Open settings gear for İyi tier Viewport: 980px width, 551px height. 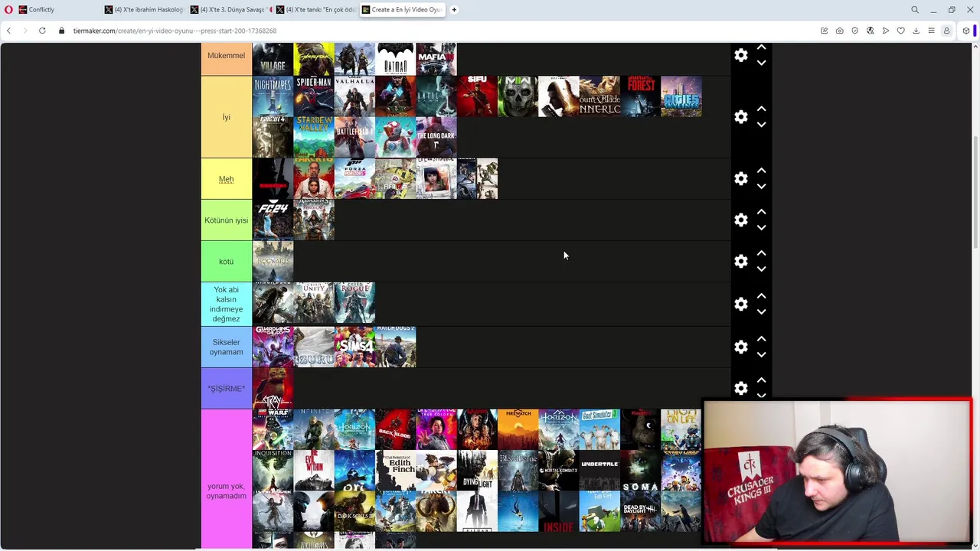pyautogui.click(x=740, y=117)
